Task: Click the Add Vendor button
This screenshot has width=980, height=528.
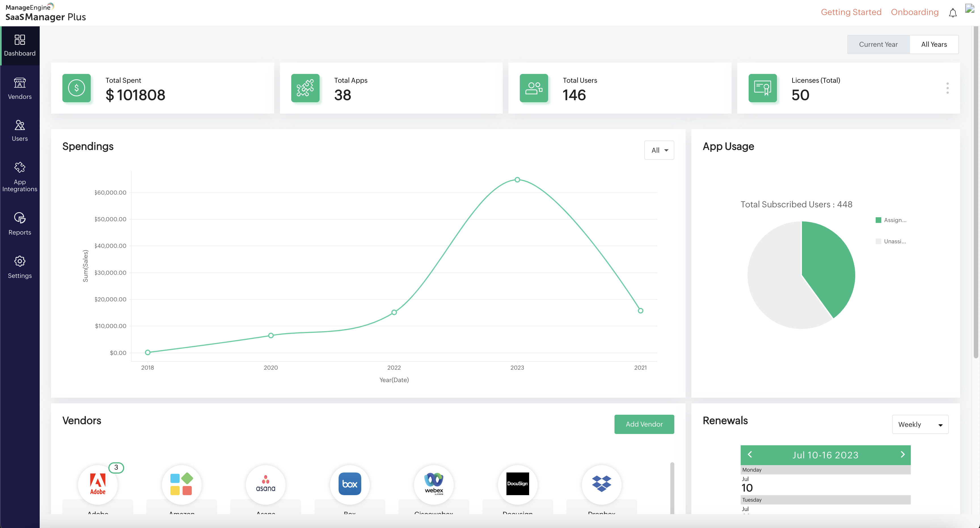Action: pos(644,424)
